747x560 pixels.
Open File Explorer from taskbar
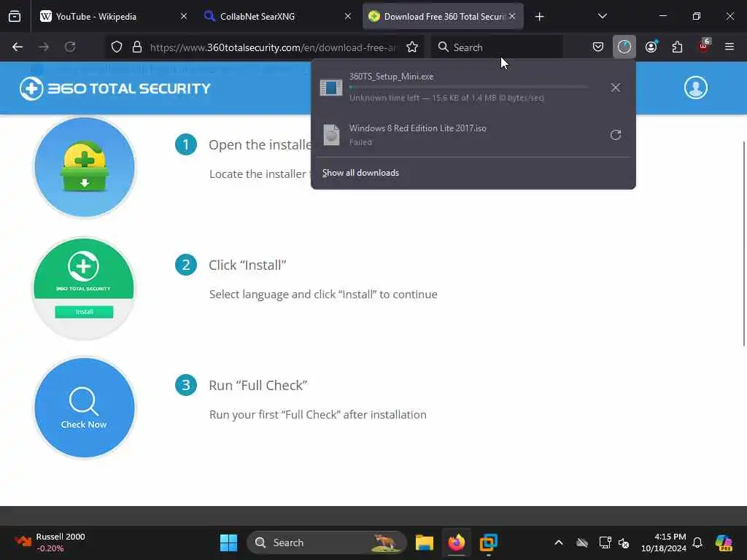pos(424,542)
